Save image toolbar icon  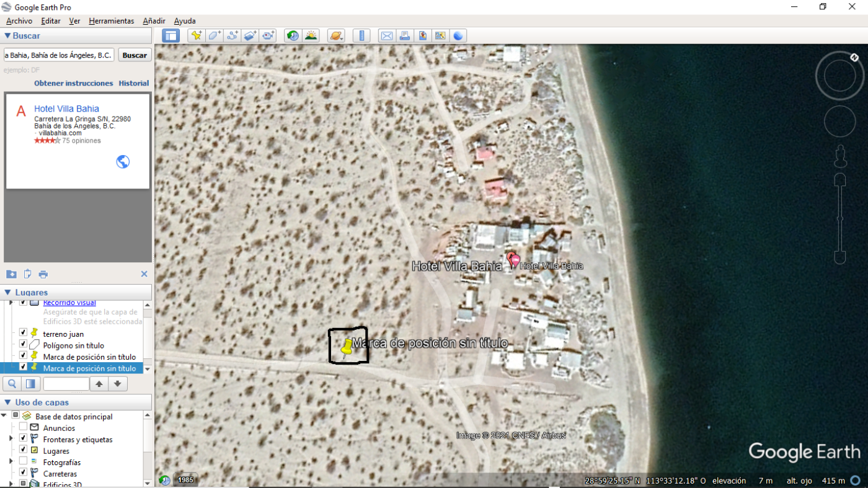(x=423, y=35)
